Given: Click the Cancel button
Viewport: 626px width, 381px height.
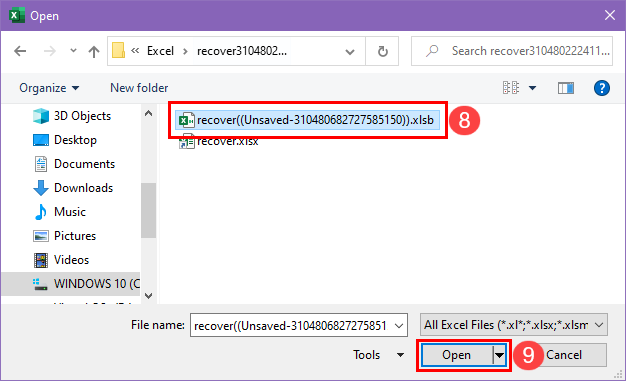Looking at the screenshot, I should point(564,355).
